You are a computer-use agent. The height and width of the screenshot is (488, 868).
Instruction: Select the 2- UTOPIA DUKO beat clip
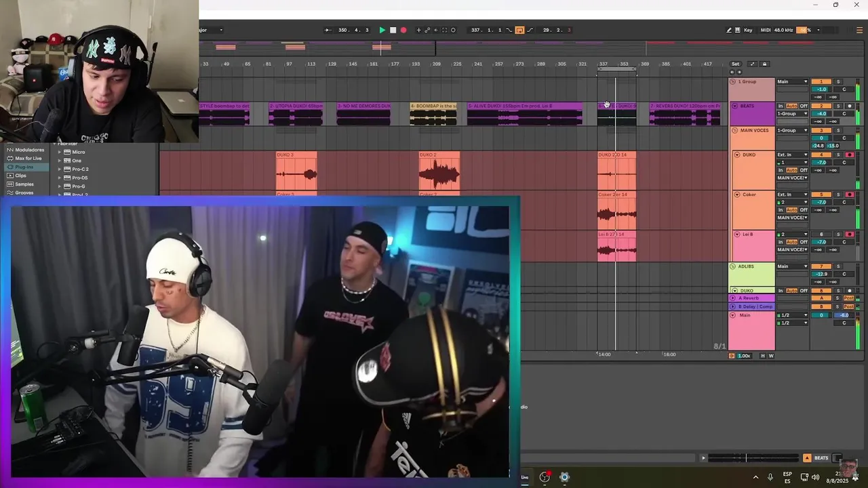tap(296, 114)
